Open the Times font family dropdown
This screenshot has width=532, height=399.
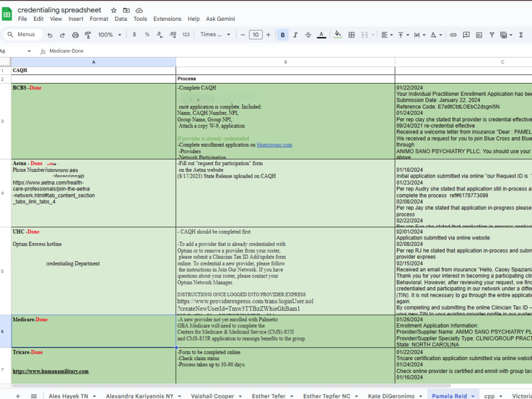point(215,35)
